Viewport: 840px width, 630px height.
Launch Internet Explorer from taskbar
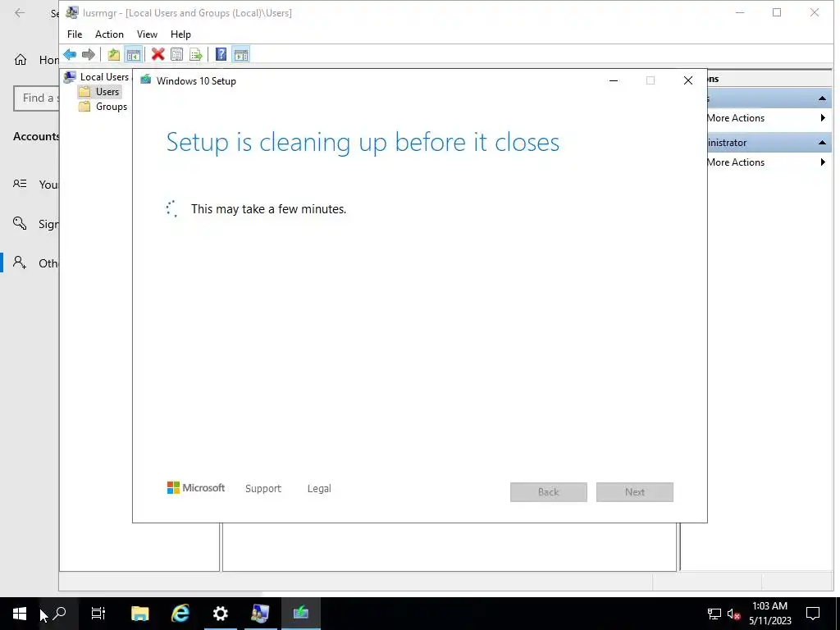click(180, 614)
